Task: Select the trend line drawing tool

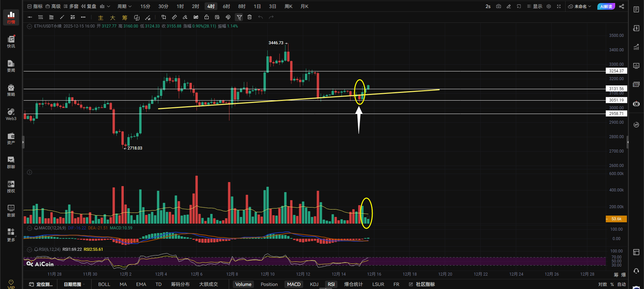Action: click(x=62, y=17)
